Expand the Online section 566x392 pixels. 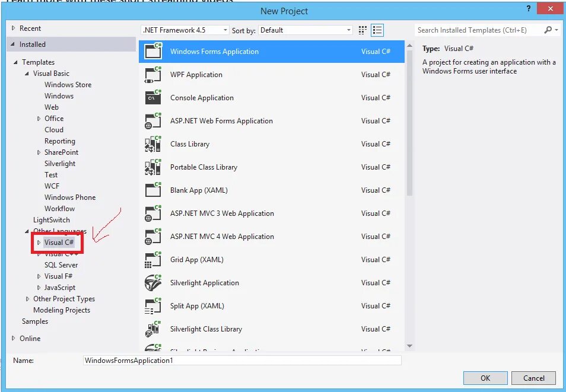(x=14, y=338)
